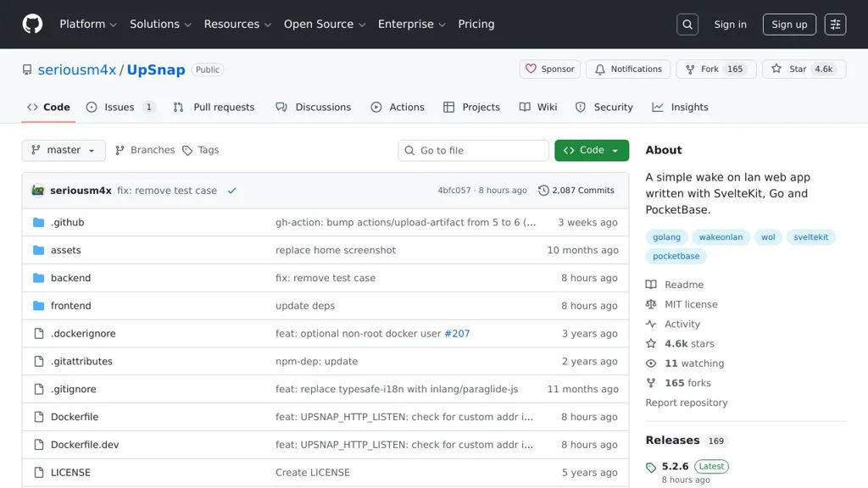Expand the Platform menu in header
Screen dimensions: 868x488
pos(88,25)
